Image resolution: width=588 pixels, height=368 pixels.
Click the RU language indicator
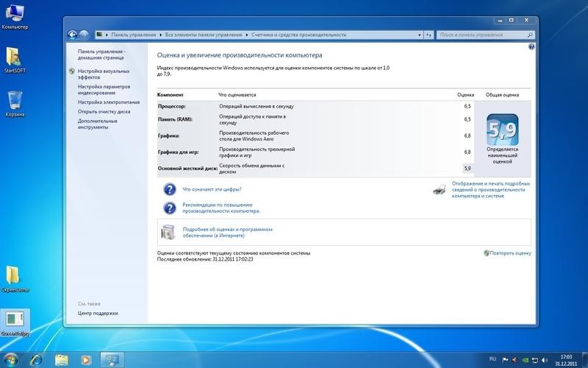[493, 359]
